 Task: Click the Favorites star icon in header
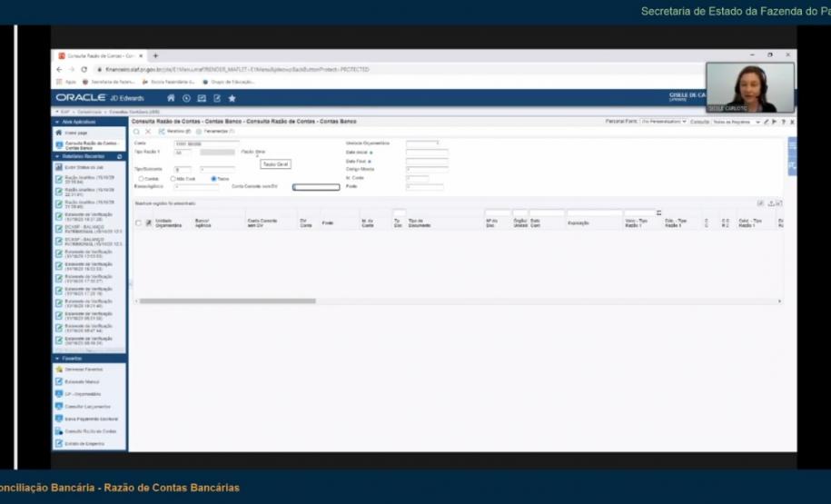click(x=232, y=98)
